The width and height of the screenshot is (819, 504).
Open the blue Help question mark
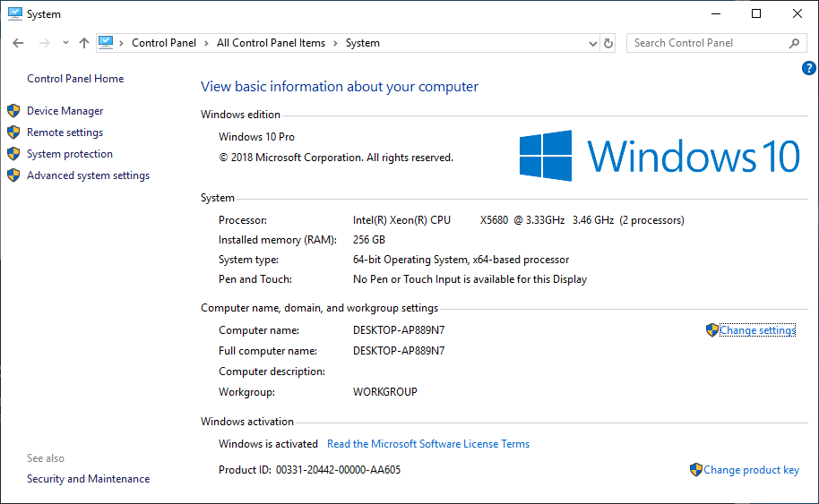pos(808,68)
